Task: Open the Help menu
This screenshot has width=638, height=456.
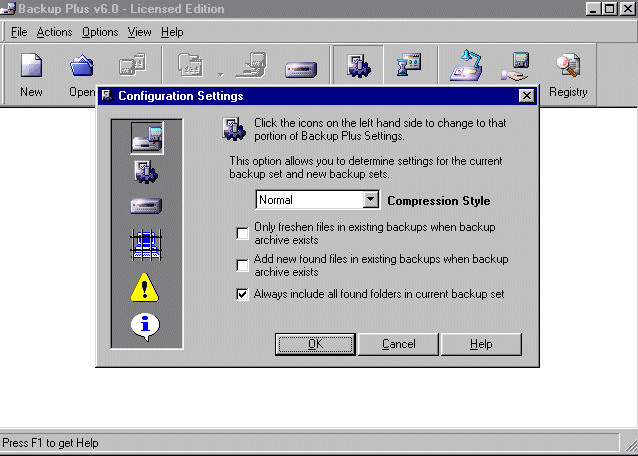Action: pos(172,32)
